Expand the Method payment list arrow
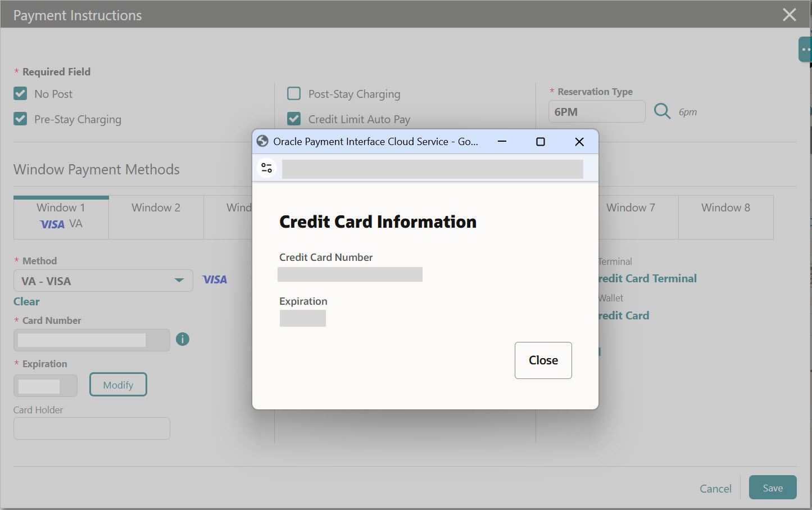The height and width of the screenshot is (510, 812). click(179, 281)
